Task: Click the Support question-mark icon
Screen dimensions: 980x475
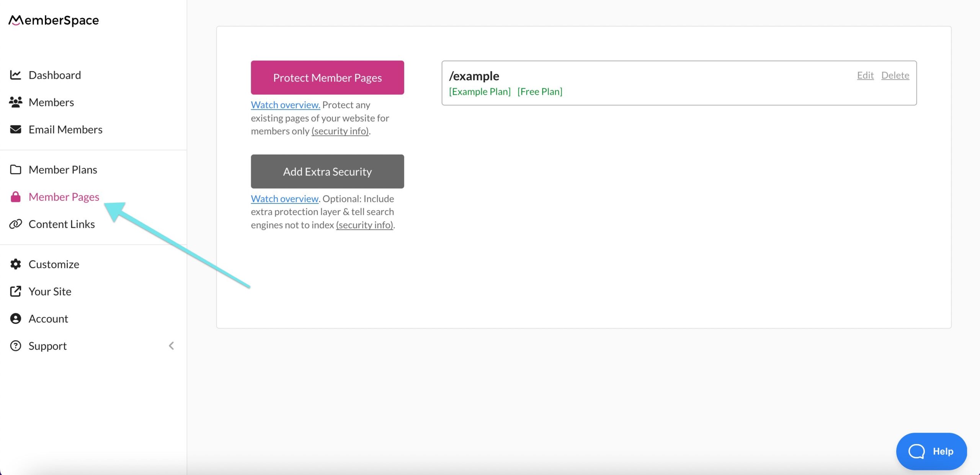Action: [15, 346]
